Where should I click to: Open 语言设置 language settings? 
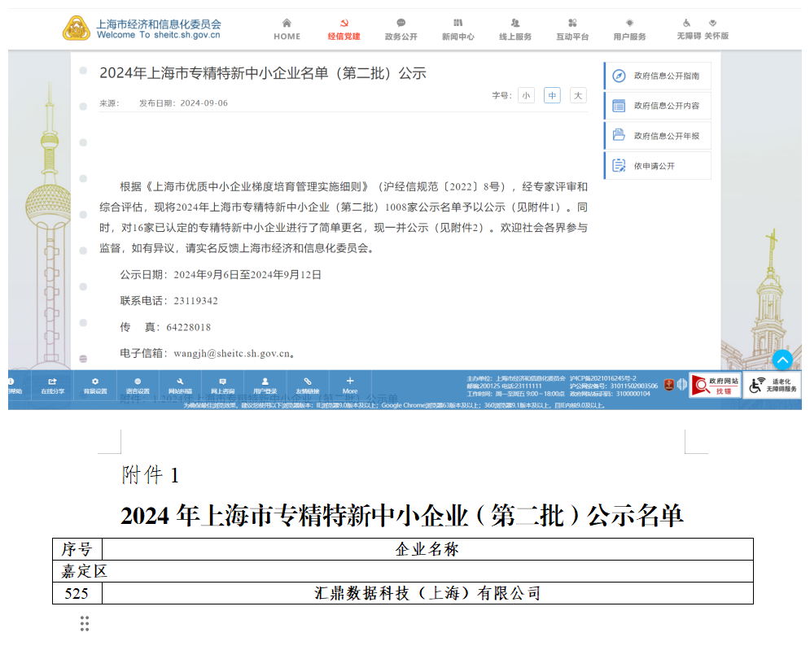tap(138, 386)
